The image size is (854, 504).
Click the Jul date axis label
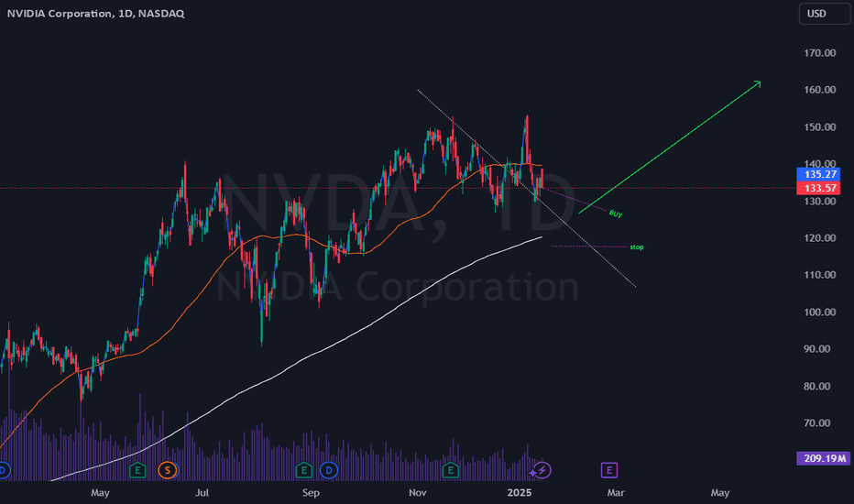(x=203, y=493)
